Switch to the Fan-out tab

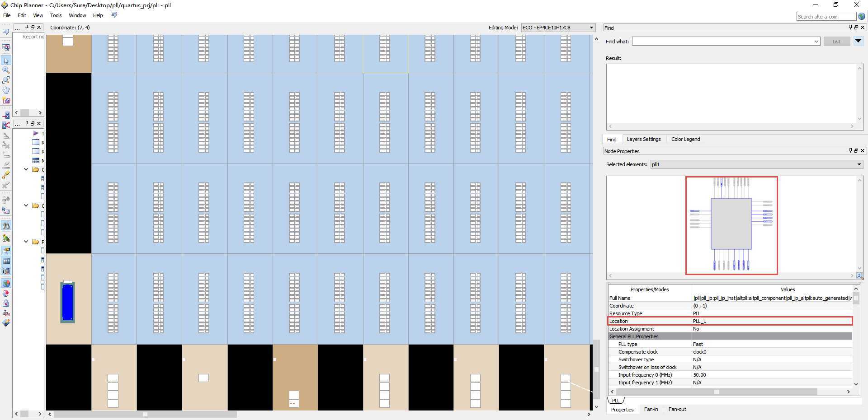(x=677, y=409)
